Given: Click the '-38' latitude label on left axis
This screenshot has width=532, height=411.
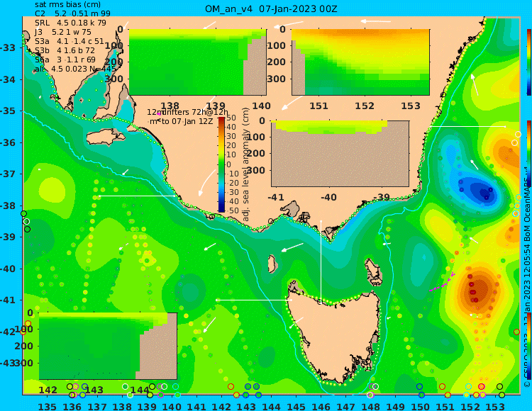Looking at the screenshot, I should point(8,205).
